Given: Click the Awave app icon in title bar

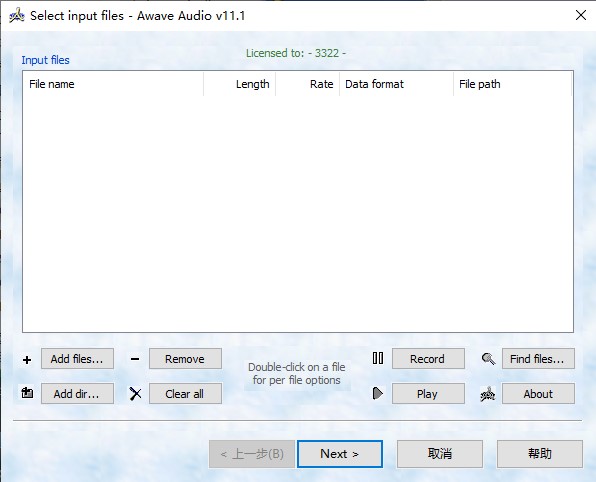Looking at the screenshot, I should point(17,16).
